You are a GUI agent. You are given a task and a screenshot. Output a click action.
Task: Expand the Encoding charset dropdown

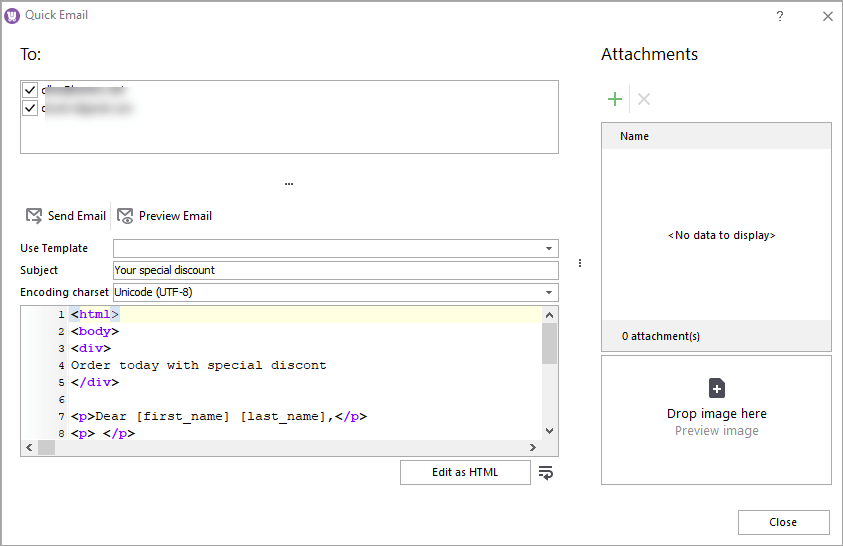549,292
